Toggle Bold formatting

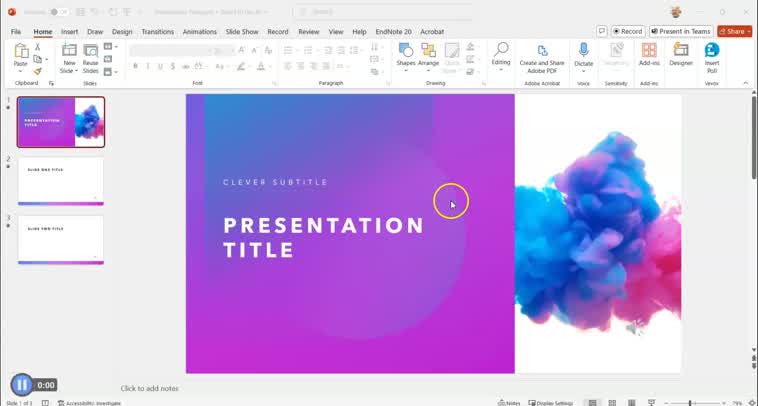click(135, 66)
